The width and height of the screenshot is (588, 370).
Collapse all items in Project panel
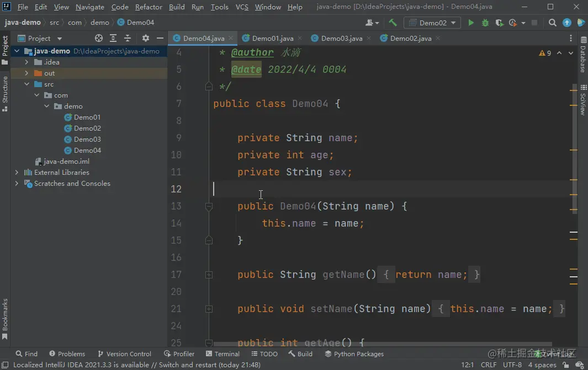tap(128, 38)
